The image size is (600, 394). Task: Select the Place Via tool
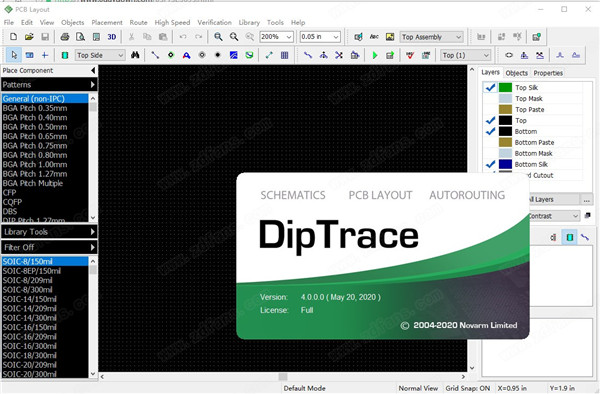click(202, 55)
